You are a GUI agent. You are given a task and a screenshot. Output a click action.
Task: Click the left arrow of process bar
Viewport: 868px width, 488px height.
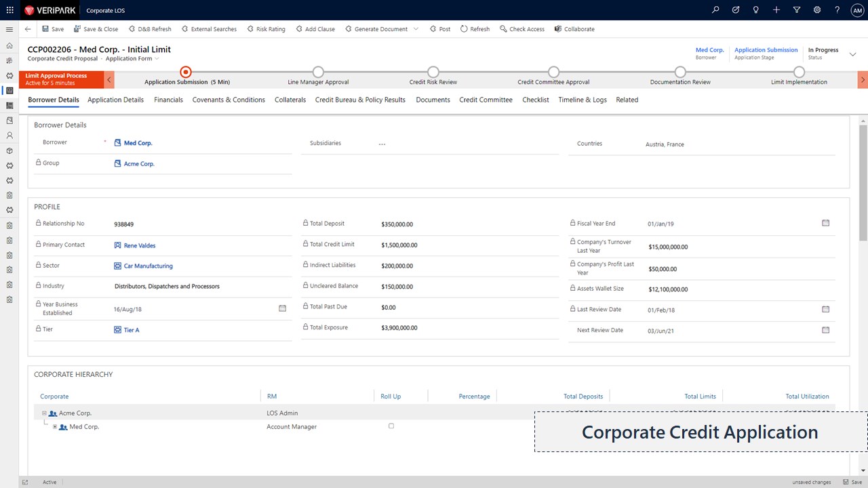coord(109,80)
